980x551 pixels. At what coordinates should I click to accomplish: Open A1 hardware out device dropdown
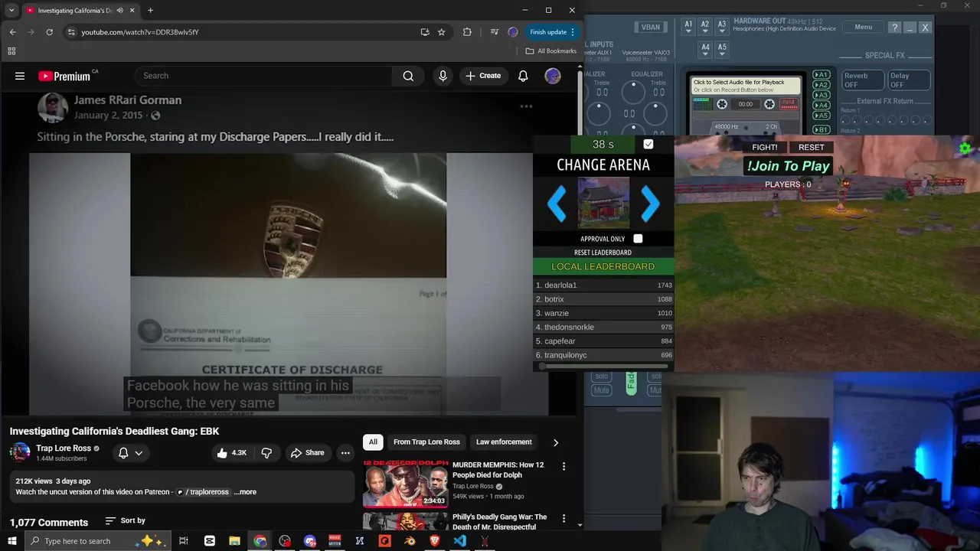tap(688, 27)
